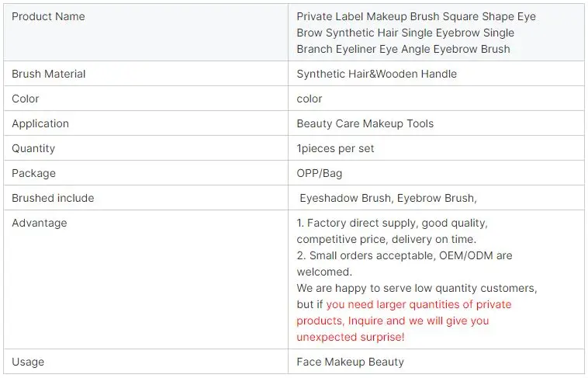
Task: Click Eyeshadow Brush, Eyebrow Brush text
Action: [x=388, y=198]
